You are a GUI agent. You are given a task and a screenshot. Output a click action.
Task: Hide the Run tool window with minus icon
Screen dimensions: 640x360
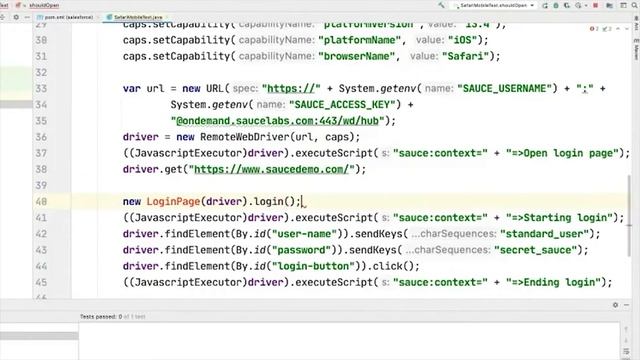click(x=627, y=305)
